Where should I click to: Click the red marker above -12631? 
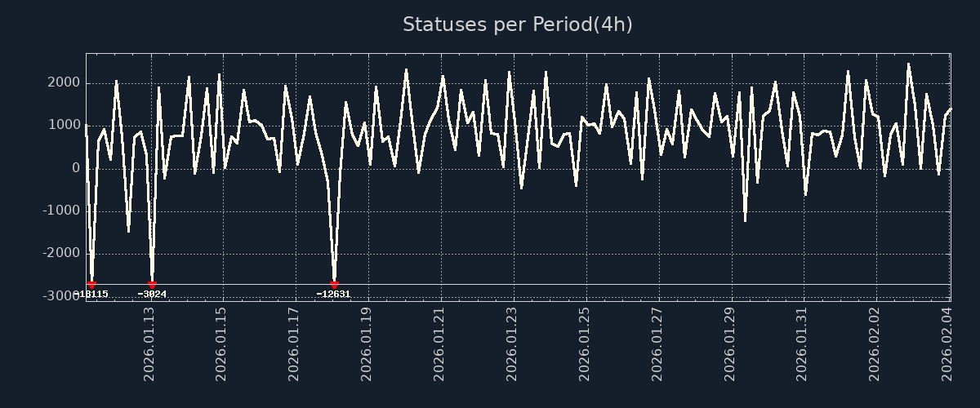pyautogui.click(x=334, y=285)
